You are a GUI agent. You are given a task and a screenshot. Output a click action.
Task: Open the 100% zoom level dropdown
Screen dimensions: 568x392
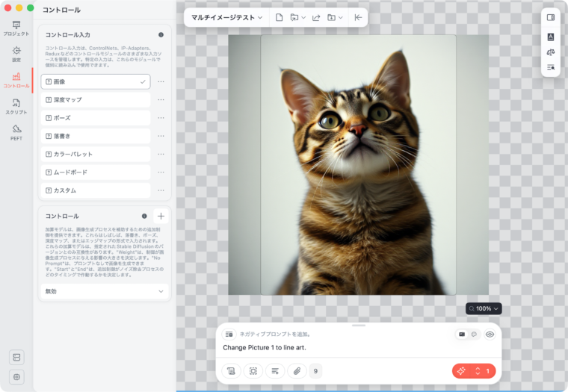(484, 308)
